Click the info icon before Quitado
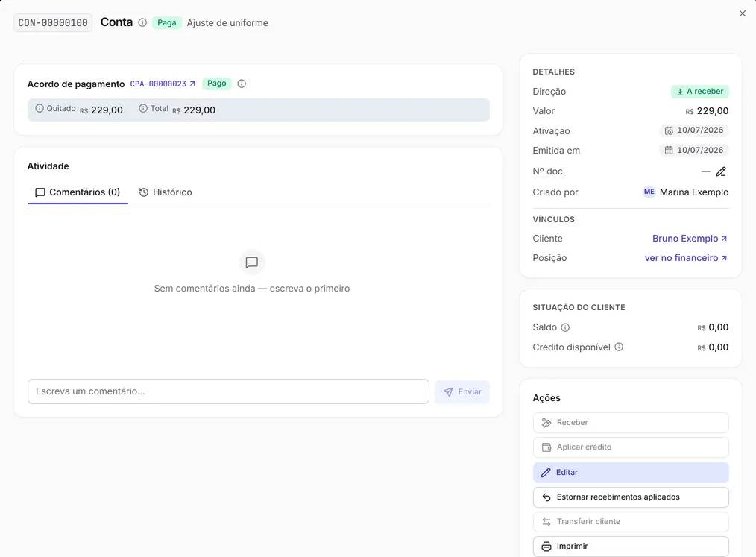Screen dimensions: 756x557 (40, 109)
